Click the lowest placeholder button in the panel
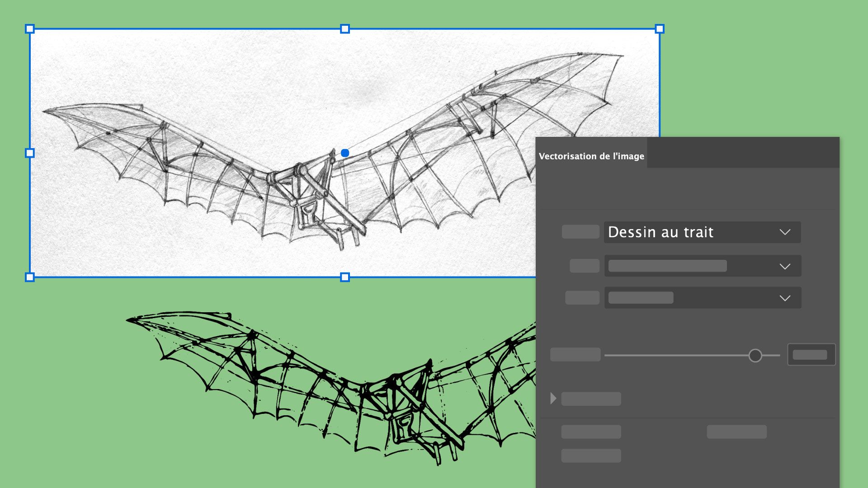This screenshot has width=868, height=488. [x=591, y=455]
